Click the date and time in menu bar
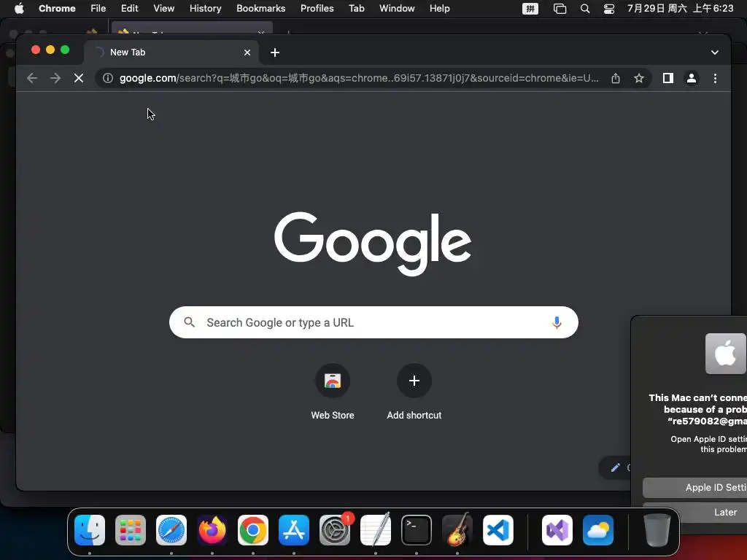Screen dimensions: 747x560 [681, 9]
